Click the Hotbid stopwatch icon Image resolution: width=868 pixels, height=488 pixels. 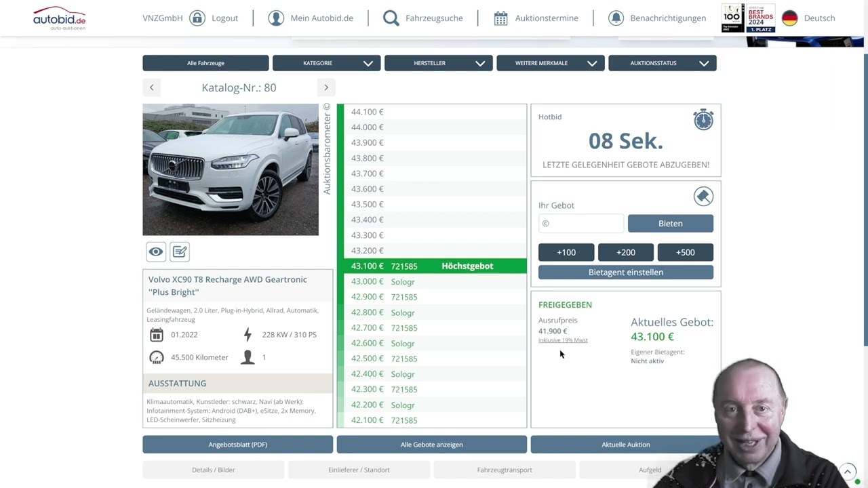click(x=703, y=119)
